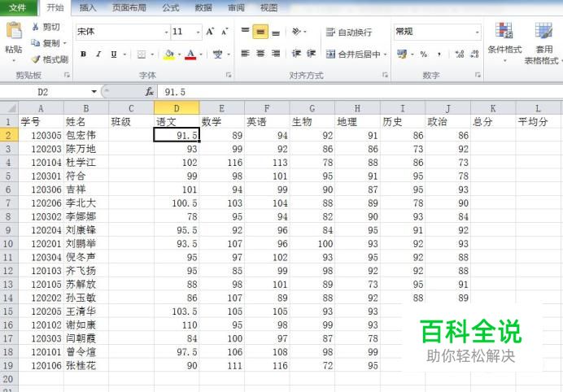Expand Merge & Center (合并后居中) dropdown arrow

click(x=386, y=54)
